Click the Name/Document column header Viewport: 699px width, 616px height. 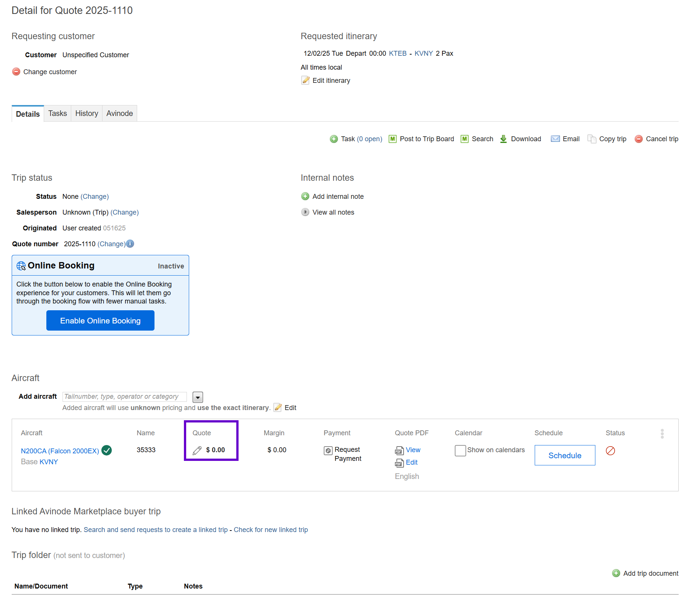(x=41, y=586)
